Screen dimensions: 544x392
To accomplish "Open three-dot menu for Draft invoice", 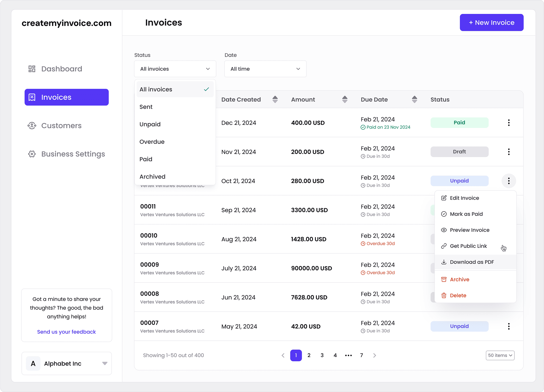I will tap(508, 152).
